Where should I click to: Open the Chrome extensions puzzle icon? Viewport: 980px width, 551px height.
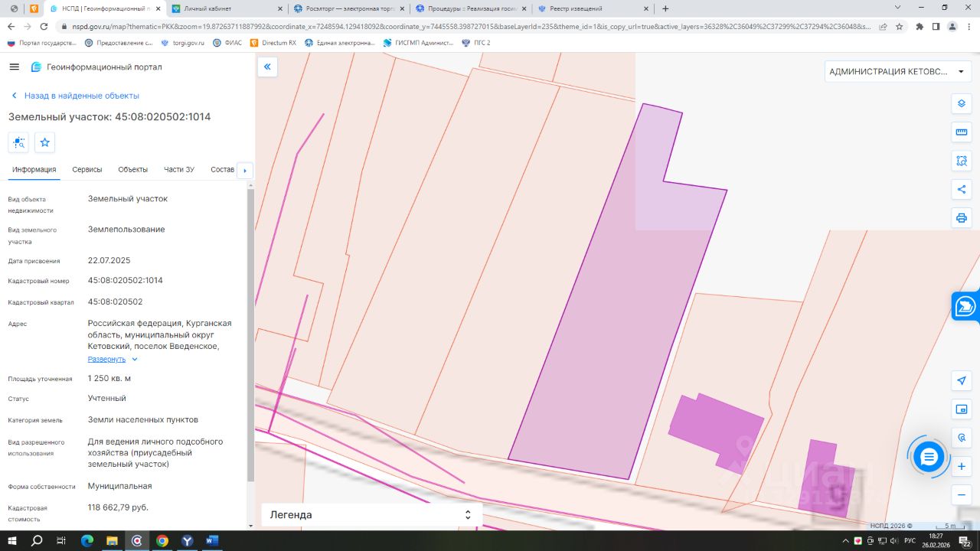click(920, 26)
